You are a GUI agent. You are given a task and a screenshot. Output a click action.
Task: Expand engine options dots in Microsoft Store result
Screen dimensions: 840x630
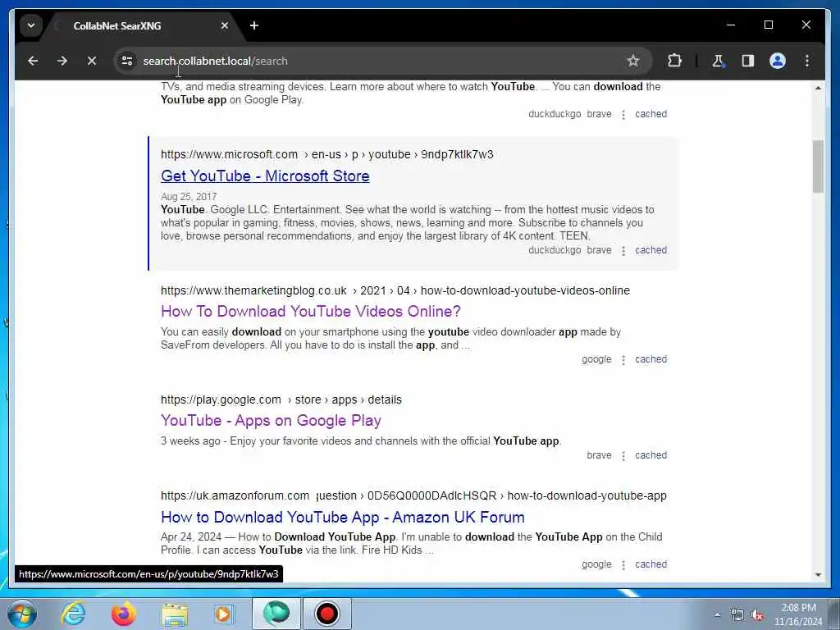click(x=623, y=251)
